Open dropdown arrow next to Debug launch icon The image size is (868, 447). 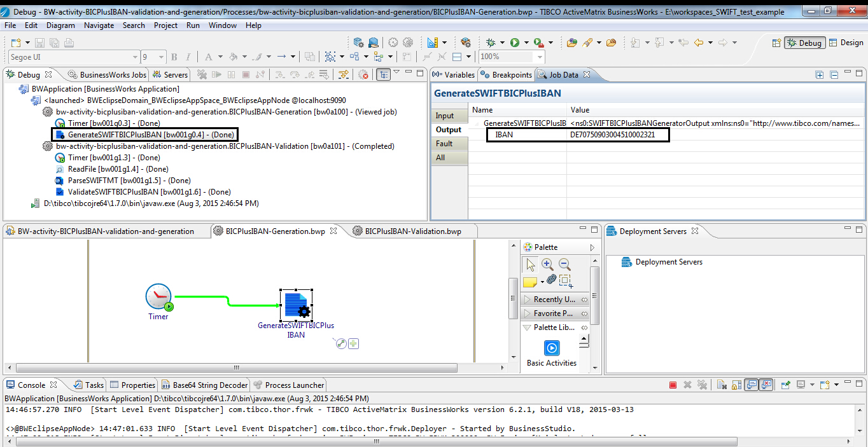click(502, 43)
